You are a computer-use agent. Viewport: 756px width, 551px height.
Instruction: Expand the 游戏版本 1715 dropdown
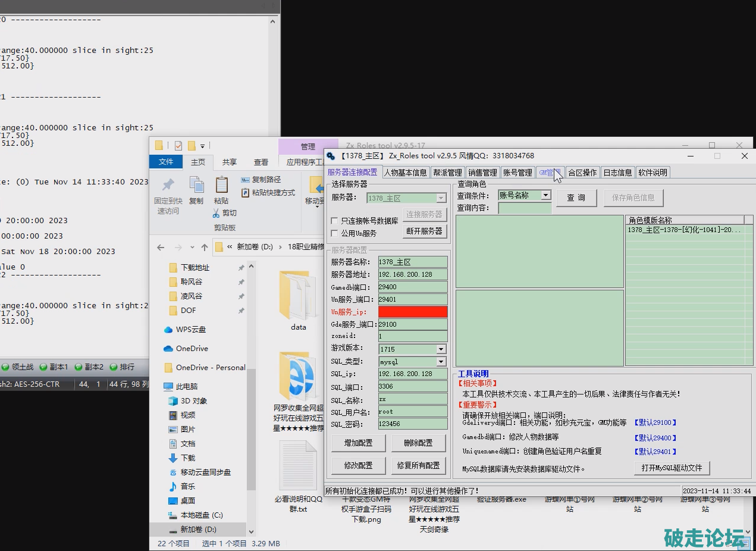click(x=441, y=349)
